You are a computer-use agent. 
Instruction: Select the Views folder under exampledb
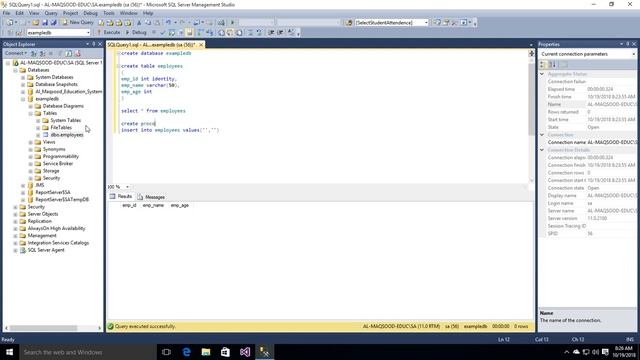click(x=49, y=142)
